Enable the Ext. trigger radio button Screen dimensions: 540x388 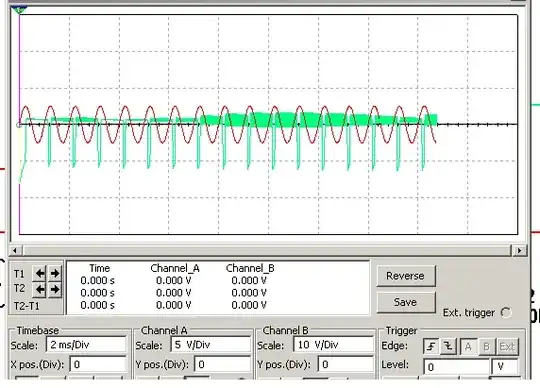[x=506, y=313]
